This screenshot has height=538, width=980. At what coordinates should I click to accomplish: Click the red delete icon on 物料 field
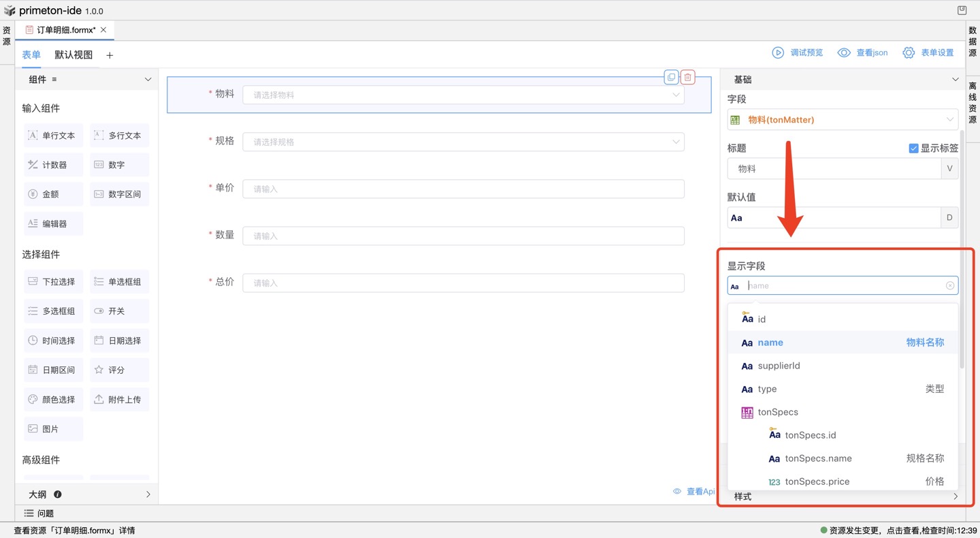687,77
